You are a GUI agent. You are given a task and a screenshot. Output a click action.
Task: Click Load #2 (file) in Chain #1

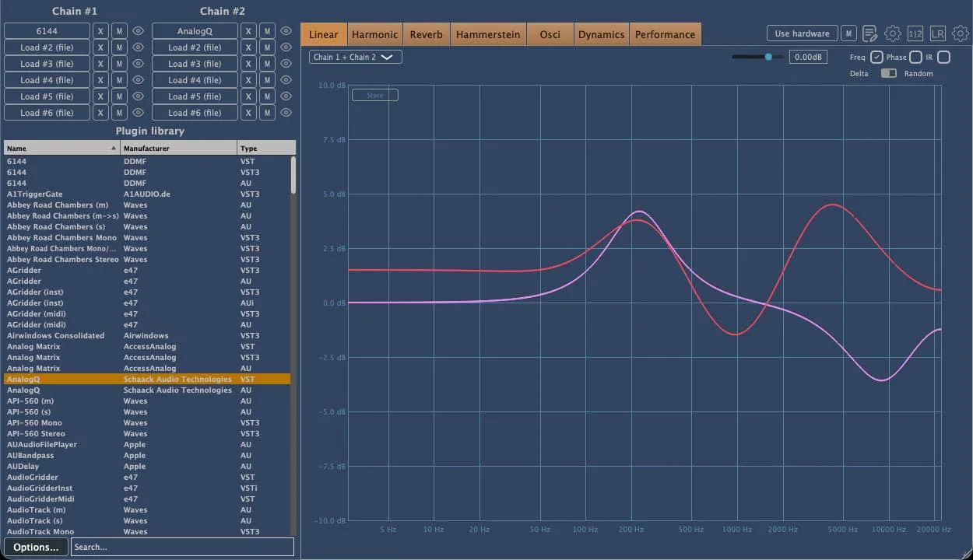(47, 47)
